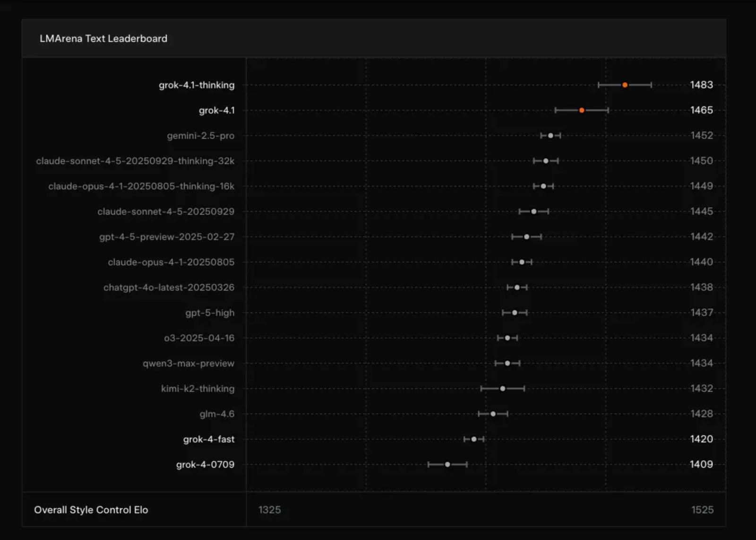The image size is (756, 540).
Task: Click the grok-4-0709 data point on the chart
Action: pyautogui.click(x=447, y=464)
